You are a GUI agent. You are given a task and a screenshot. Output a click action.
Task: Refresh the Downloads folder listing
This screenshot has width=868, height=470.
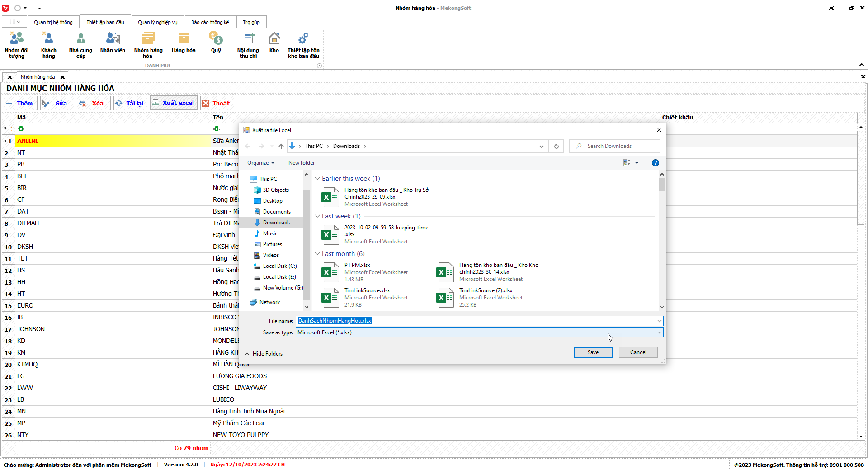557,146
